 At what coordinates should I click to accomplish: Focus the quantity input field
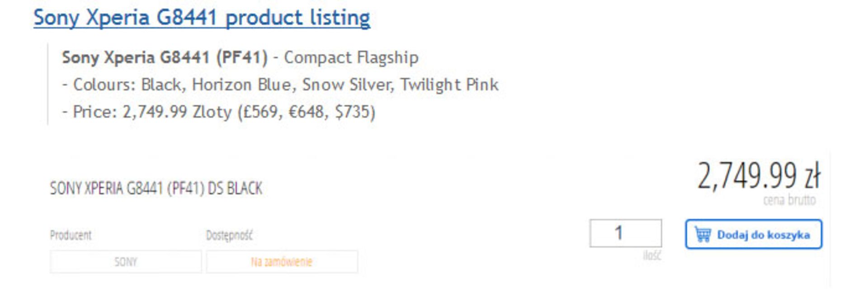click(x=625, y=233)
